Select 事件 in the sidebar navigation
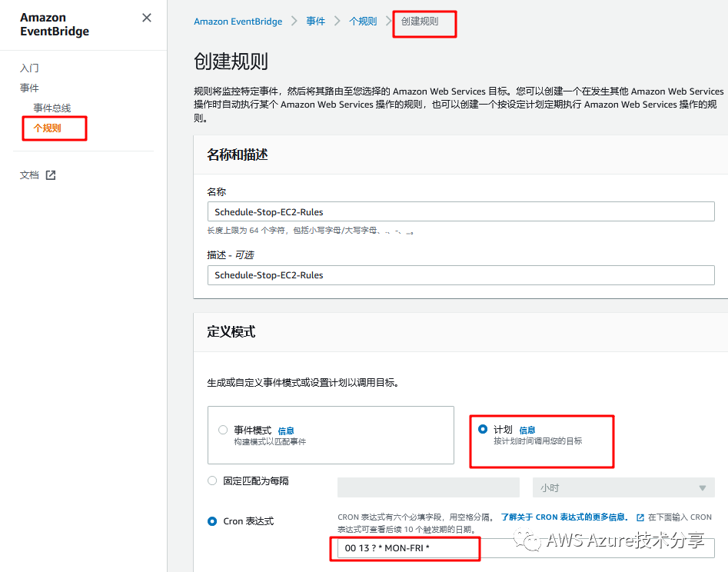The image size is (728, 572). pos(29,88)
